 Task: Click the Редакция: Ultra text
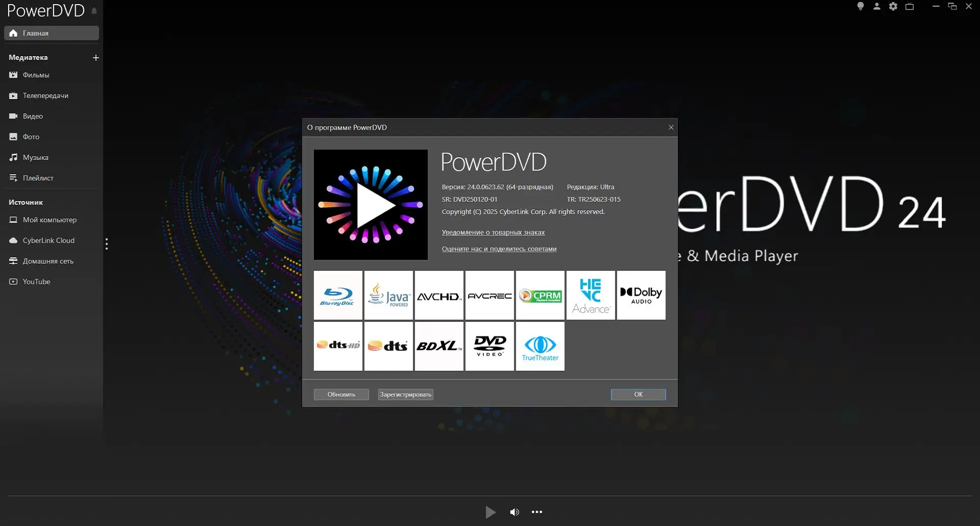(x=591, y=187)
